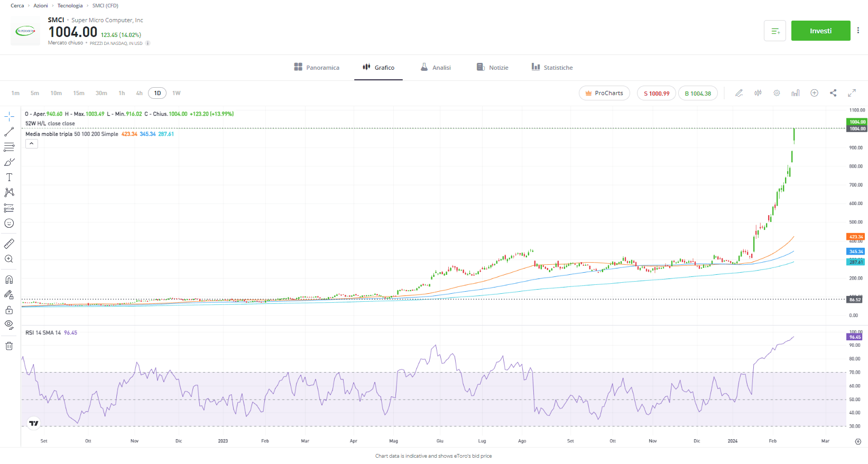Viewport: 868px width, 464px height.
Task: Click the Super Micro company logo
Action: [x=25, y=31]
